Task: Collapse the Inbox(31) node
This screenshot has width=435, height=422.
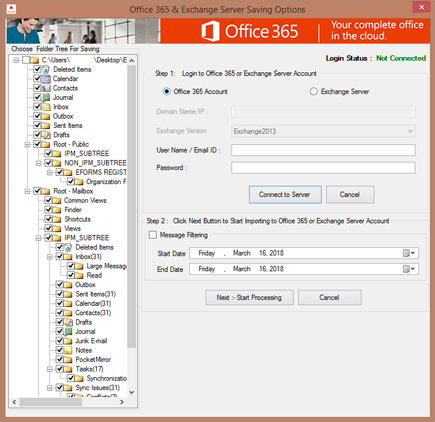Action: [x=50, y=257]
